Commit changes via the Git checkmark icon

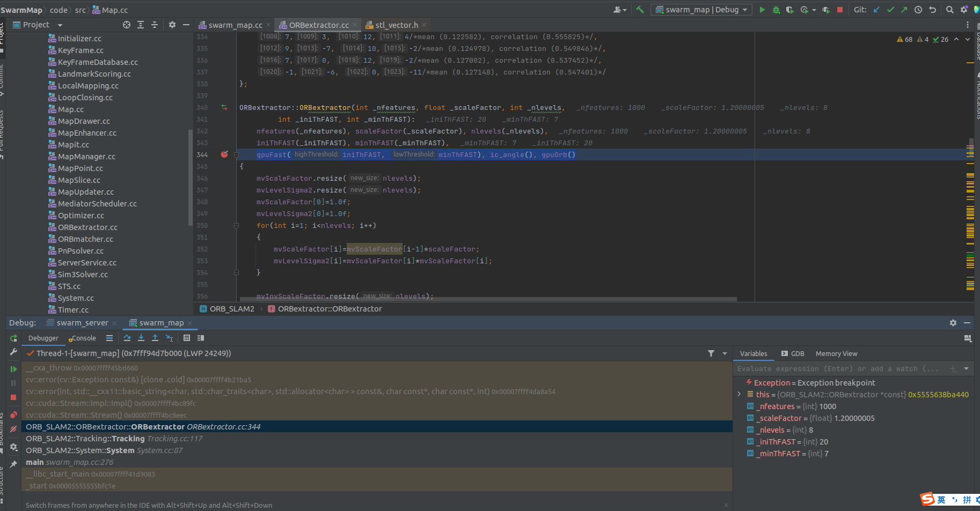tap(891, 10)
